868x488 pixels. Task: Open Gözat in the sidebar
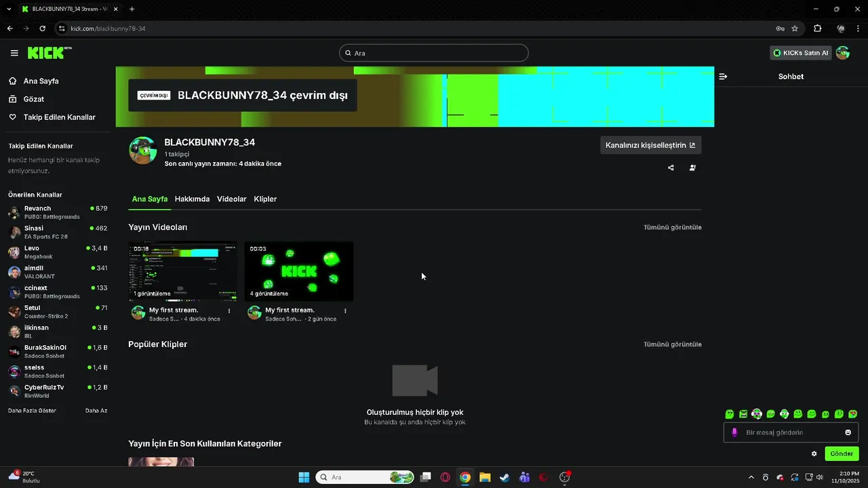point(33,99)
